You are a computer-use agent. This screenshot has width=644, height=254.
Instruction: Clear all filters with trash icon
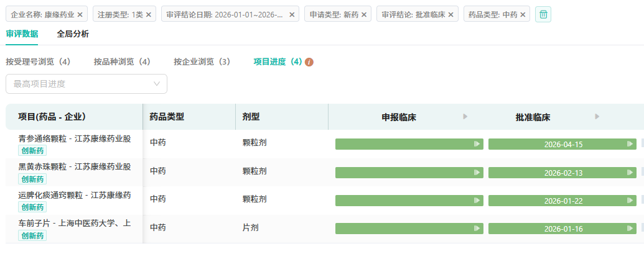(x=543, y=14)
